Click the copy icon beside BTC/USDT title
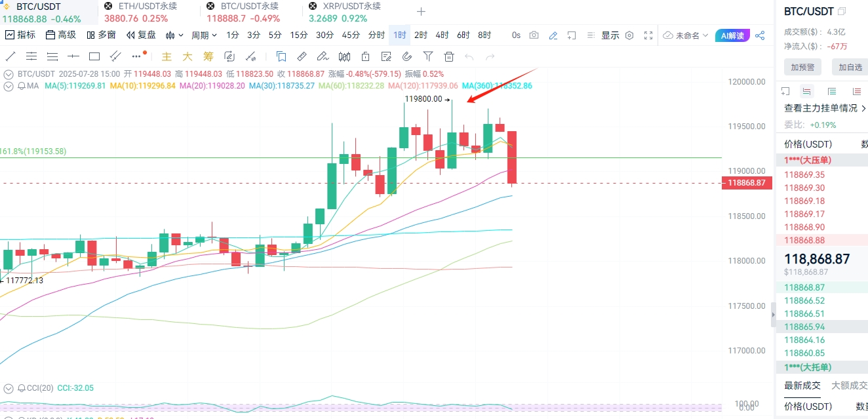 pos(842,11)
